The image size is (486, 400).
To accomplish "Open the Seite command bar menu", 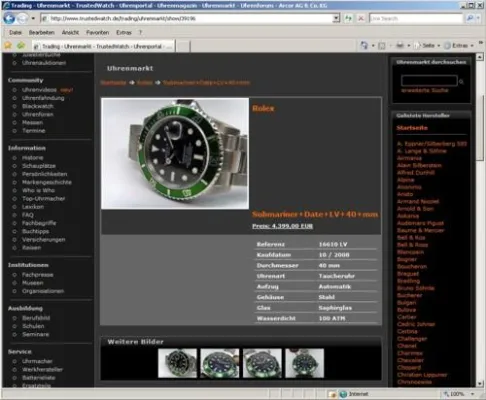I will (427, 46).
